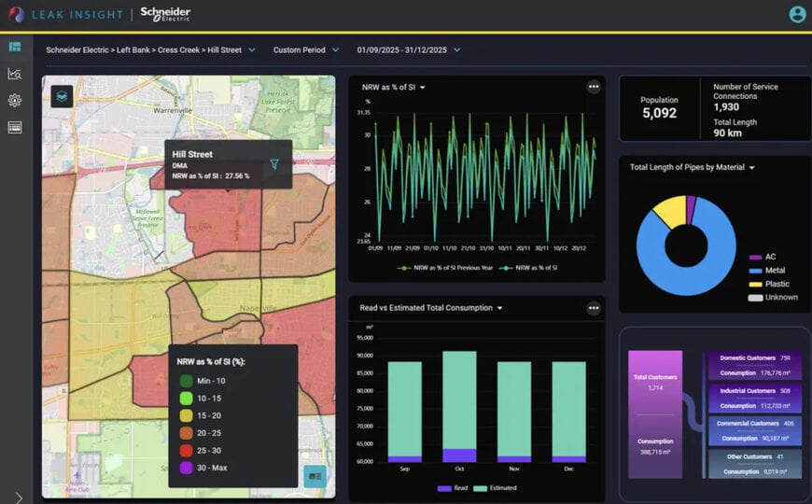The image size is (812, 504).
Task: Toggle the map legend button
Action: pos(315,476)
